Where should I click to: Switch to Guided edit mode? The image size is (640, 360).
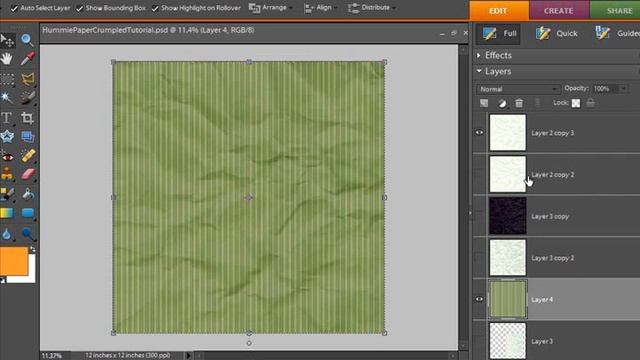617,33
